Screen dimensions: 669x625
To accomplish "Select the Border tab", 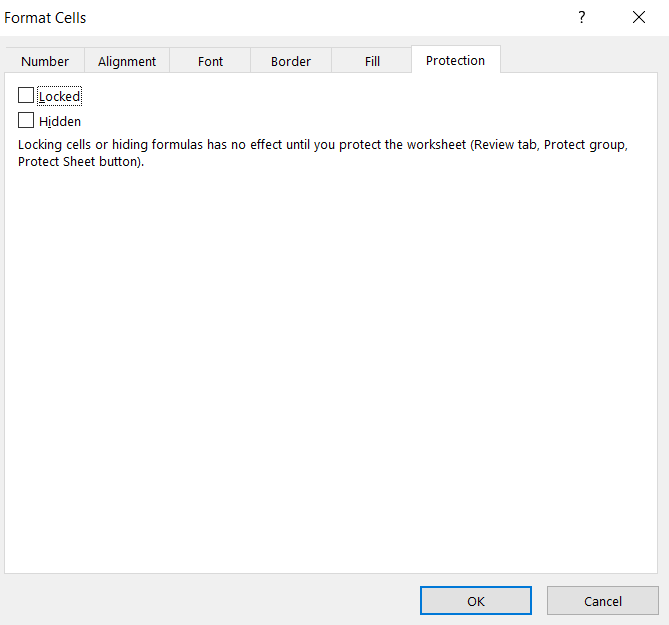I will click(x=291, y=61).
